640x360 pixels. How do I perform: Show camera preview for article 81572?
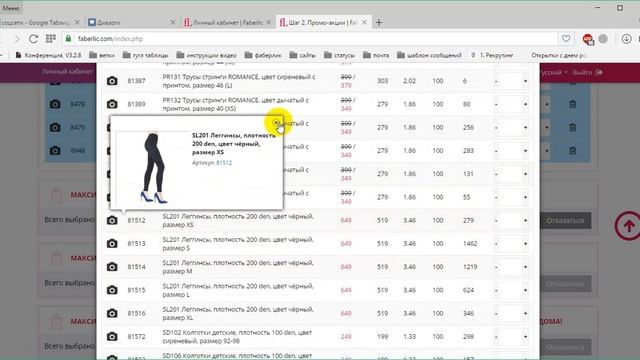pos(112,337)
